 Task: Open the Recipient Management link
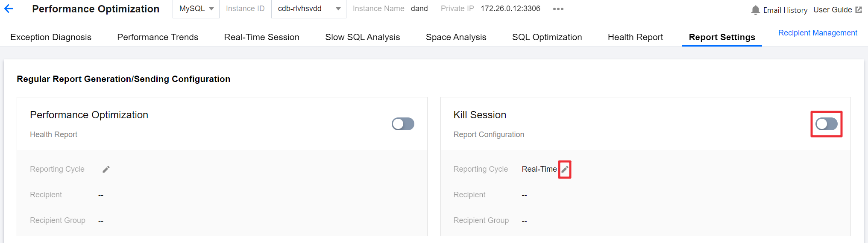click(x=818, y=33)
